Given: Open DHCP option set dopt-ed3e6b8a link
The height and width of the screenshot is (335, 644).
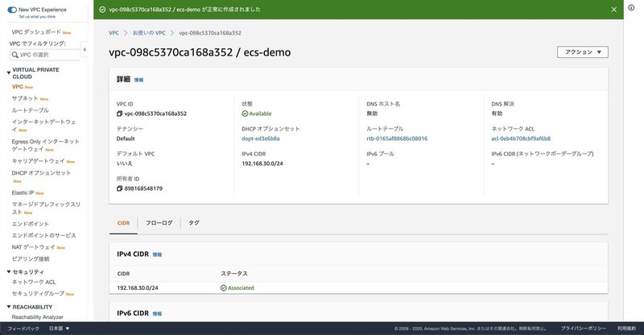Looking at the screenshot, I should pos(261,139).
